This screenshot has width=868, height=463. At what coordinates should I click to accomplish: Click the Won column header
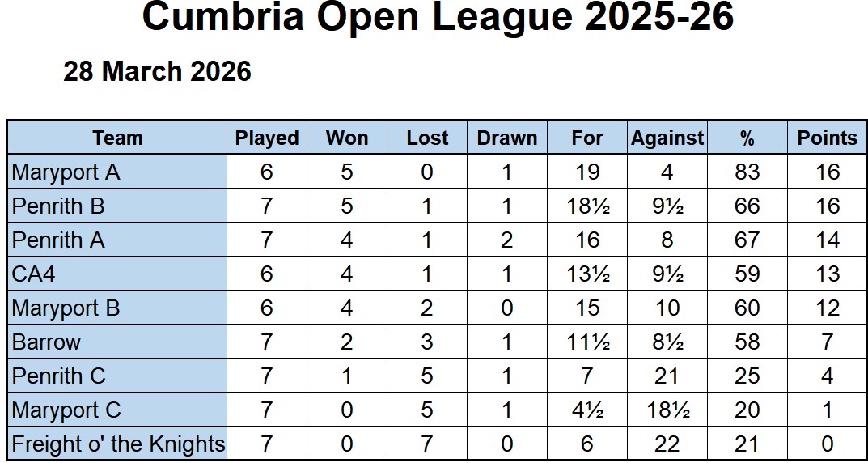tap(347, 138)
